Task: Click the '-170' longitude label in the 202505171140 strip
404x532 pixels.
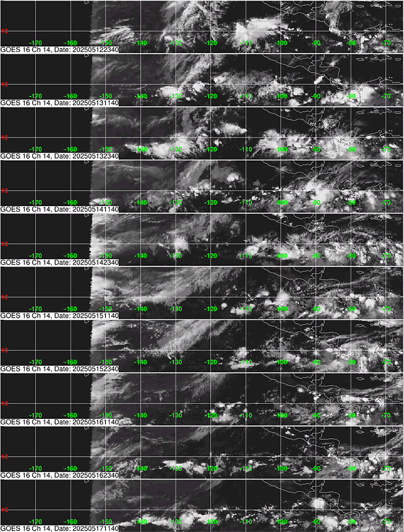Action: point(36,522)
